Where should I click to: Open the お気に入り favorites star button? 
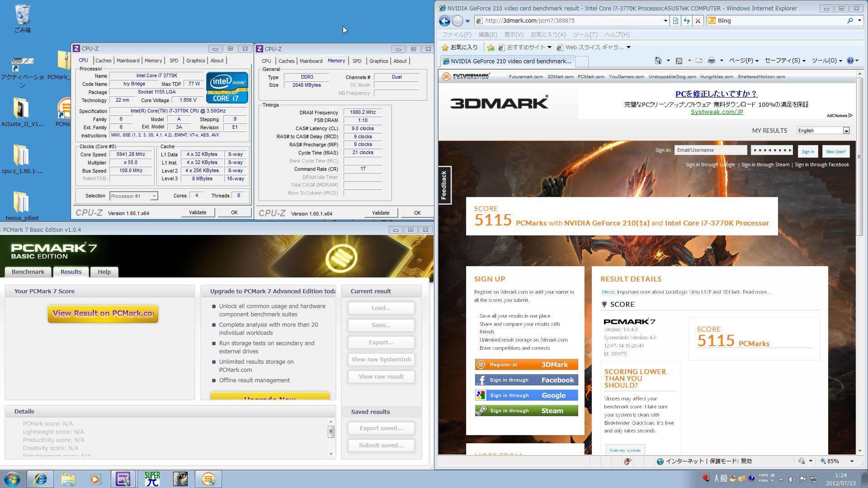click(460, 47)
